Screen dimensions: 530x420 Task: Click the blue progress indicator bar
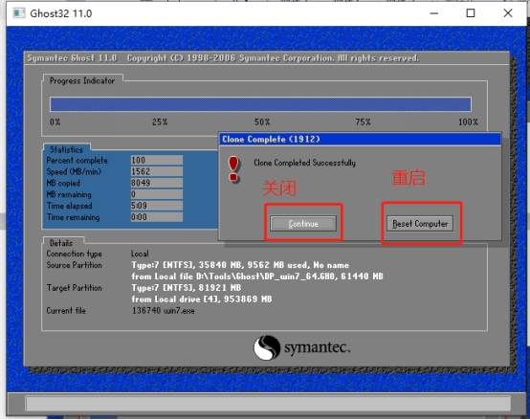pyautogui.click(x=260, y=104)
